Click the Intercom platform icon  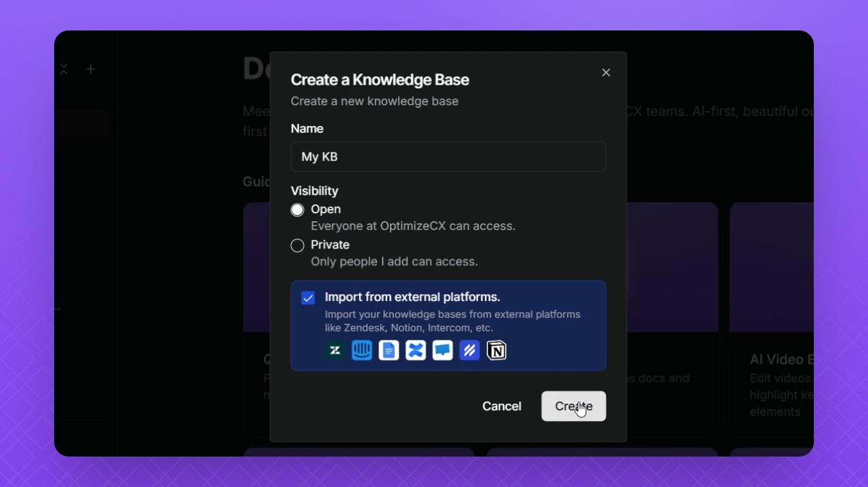(x=362, y=350)
